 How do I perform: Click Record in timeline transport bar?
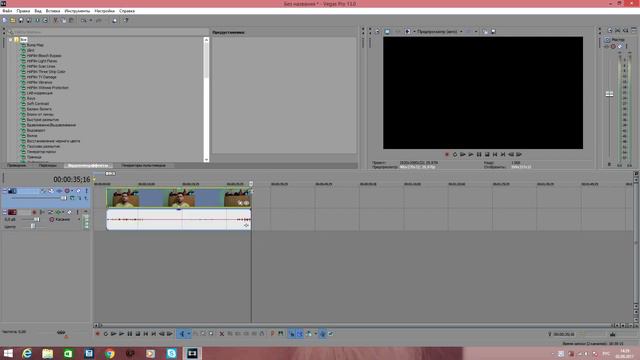(x=98, y=334)
